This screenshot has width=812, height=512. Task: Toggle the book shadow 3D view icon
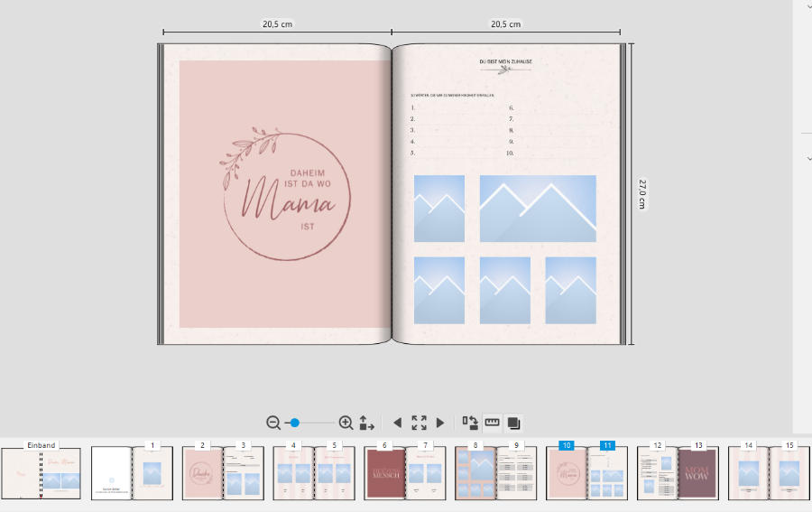[x=513, y=423]
